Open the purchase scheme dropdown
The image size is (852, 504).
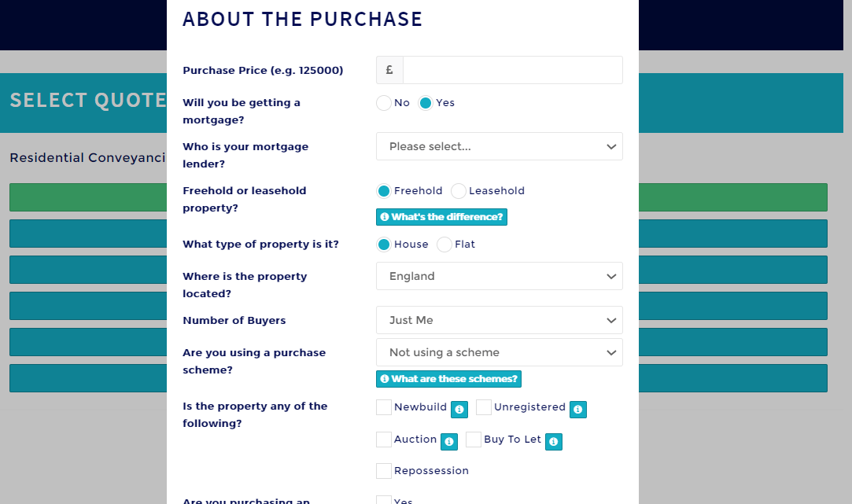pos(499,352)
